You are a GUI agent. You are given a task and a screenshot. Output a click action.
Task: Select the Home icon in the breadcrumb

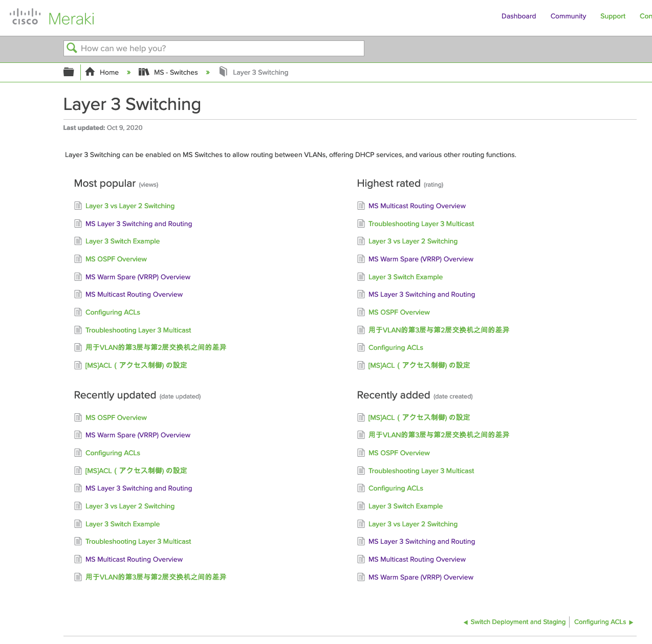(90, 72)
